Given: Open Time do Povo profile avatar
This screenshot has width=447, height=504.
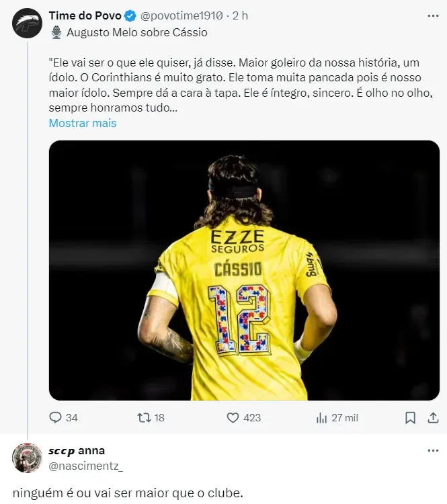Looking at the screenshot, I should 27,22.
